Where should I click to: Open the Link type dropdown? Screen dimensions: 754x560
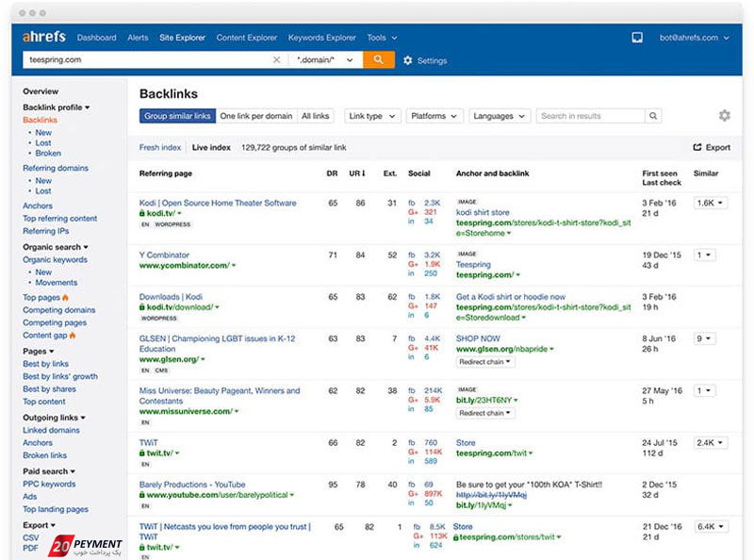(372, 116)
